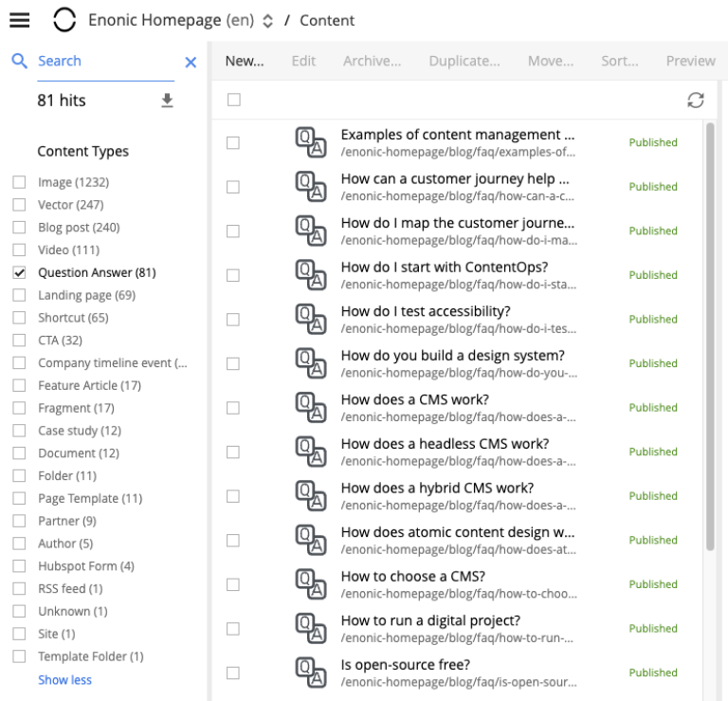Click the refresh icon in grid header
The width and height of the screenshot is (728, 701).
coord(695,101)
